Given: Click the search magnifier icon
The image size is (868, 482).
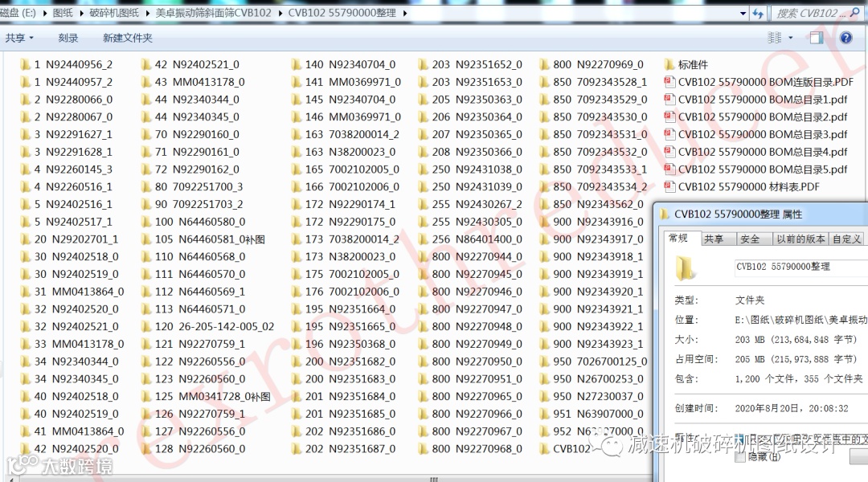Looking at the screenshot, I should pyautogui.click(x=854, y=12).
